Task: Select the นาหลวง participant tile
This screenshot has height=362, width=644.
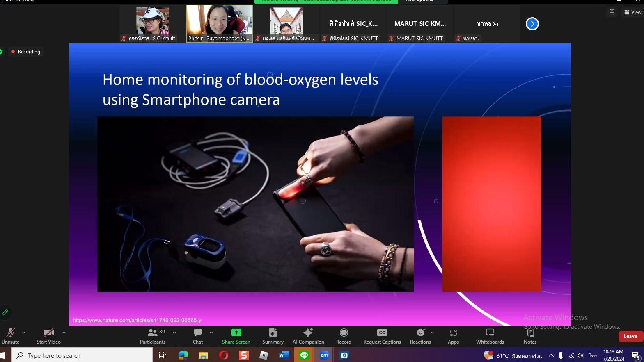Action: 487,24
